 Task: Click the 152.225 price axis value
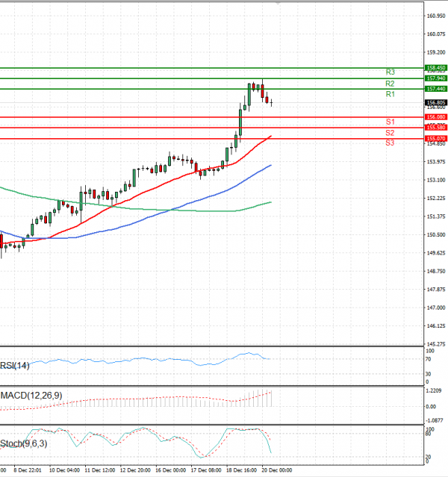[x=436, y=199]
